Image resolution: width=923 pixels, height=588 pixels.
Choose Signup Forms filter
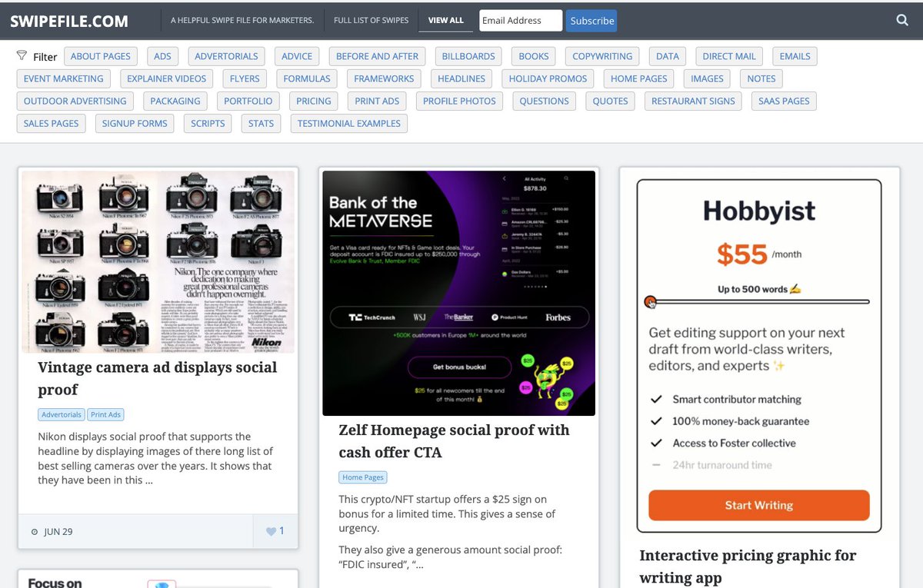(x=135, y=123)
